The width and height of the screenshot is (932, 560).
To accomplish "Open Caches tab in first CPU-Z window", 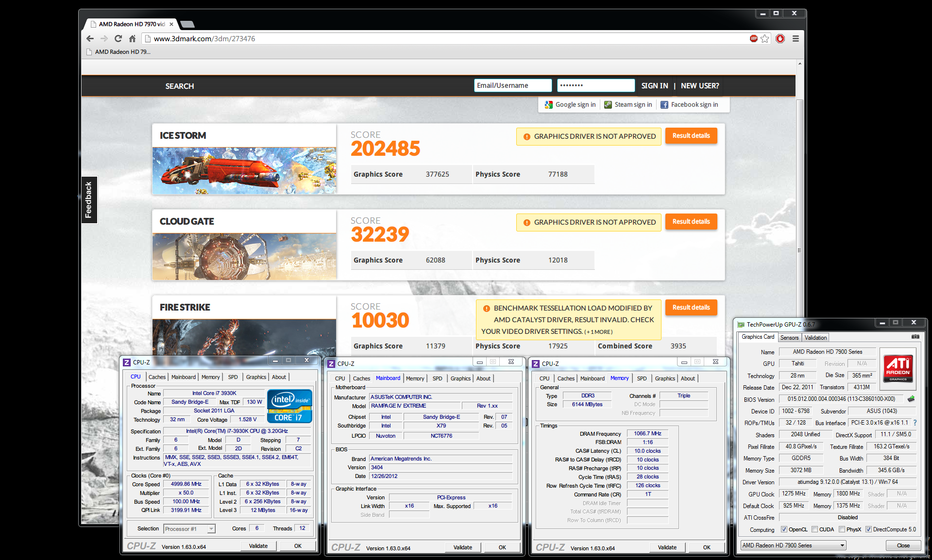I will [157, 377].
